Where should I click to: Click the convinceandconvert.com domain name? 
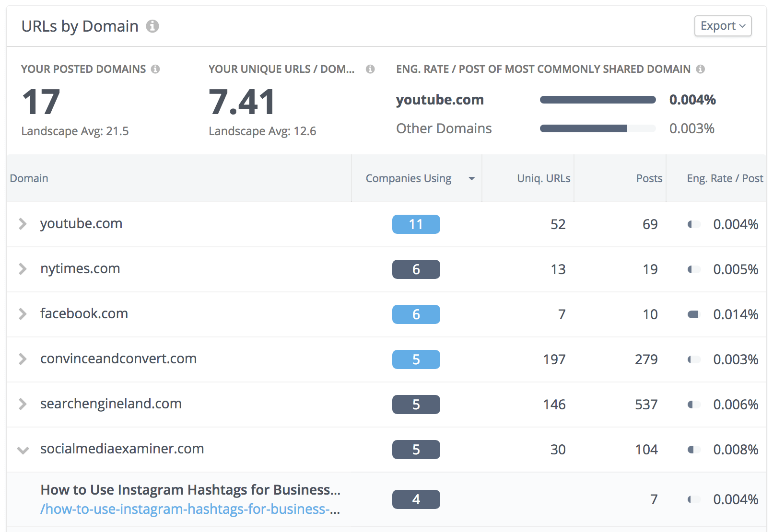point(118,359)
